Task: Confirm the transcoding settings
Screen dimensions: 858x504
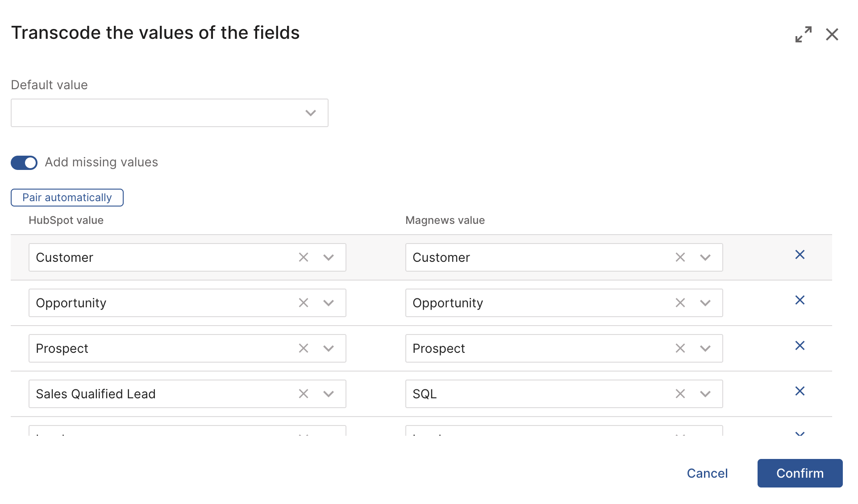Action: pyautogui.click(x=800, y=473)
